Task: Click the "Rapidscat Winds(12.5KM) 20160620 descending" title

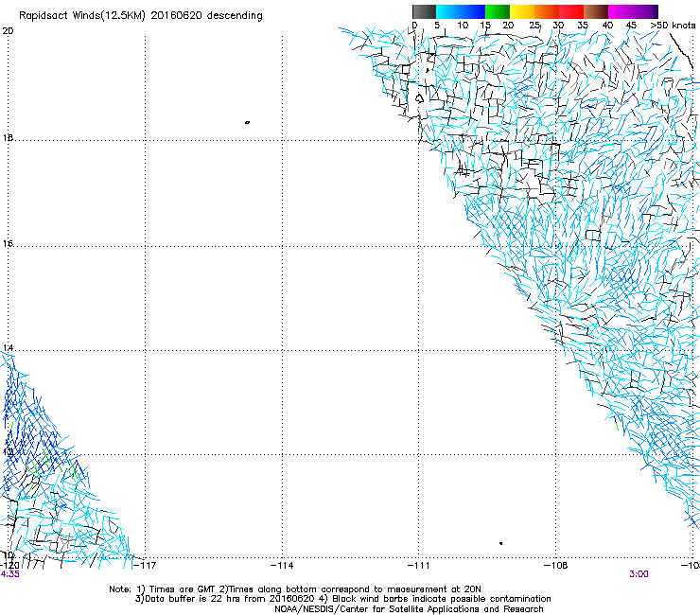Action: pyautogui.click(x=141, y=15)
